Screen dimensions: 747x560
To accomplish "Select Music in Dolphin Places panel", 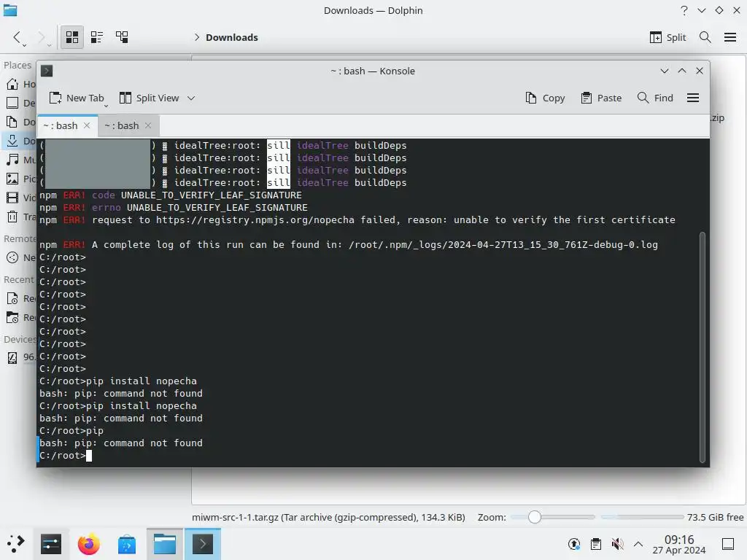I will pos(21,160).
